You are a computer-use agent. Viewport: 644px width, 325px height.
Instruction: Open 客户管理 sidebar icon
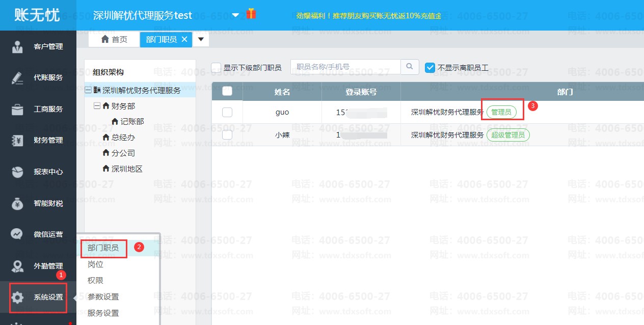click(17, 46)
